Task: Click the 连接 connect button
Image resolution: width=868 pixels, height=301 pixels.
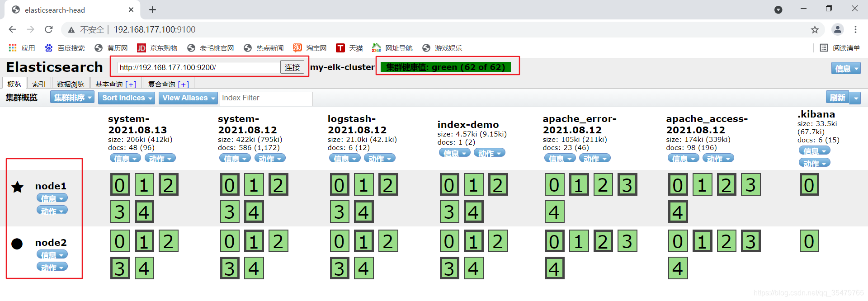Action: (x=292, y=67)
